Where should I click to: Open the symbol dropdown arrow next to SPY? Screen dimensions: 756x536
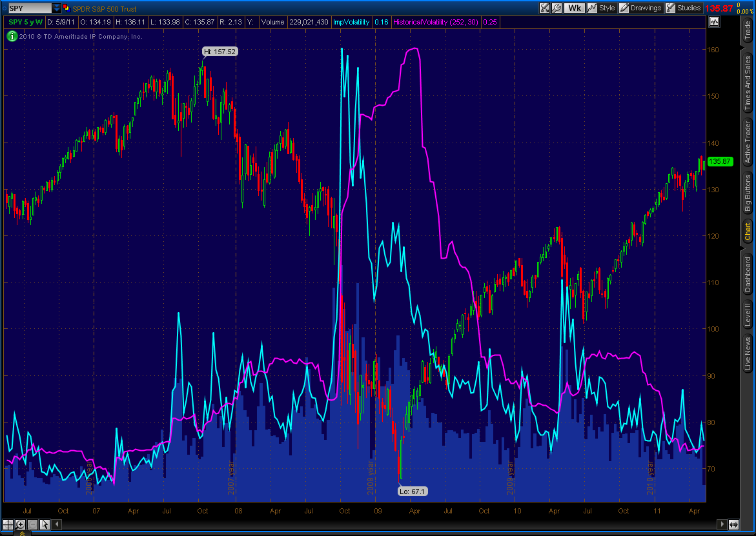[56, 8]
